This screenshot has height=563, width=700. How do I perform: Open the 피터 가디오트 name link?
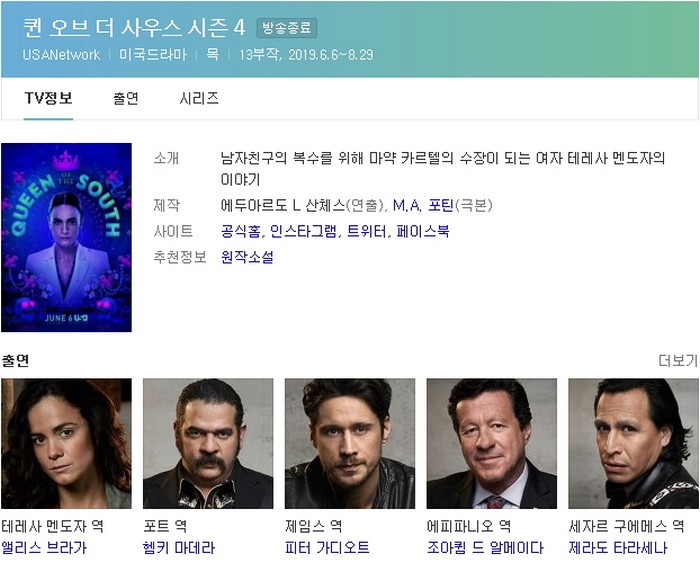point(327,548)
